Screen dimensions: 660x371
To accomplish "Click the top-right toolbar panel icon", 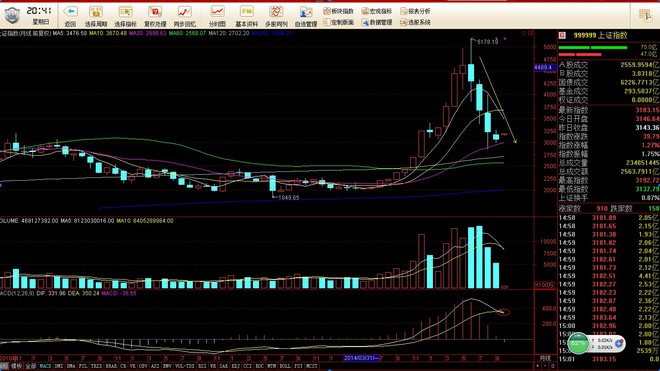I will (x=645, y=15).
